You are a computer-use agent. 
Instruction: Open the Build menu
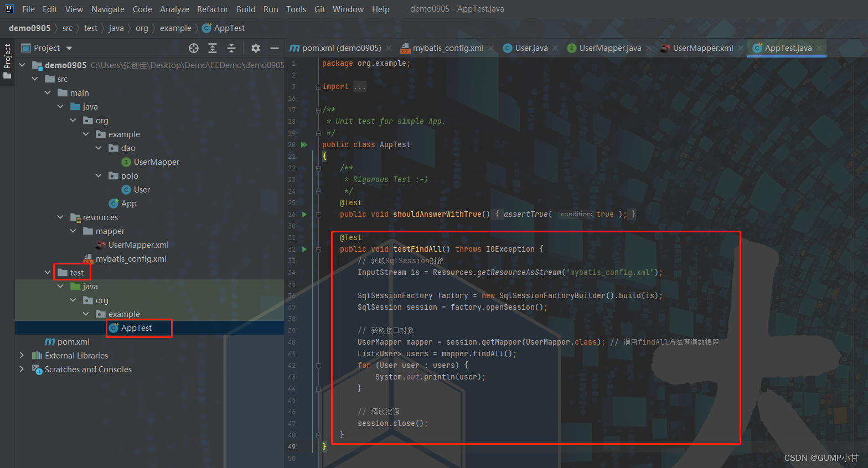(x=246, y=9)
